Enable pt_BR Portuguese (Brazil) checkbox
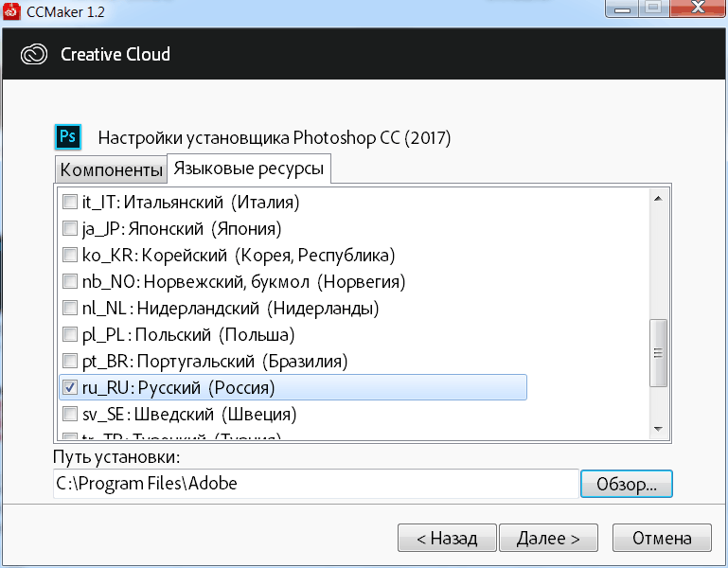 click(70, 361)
